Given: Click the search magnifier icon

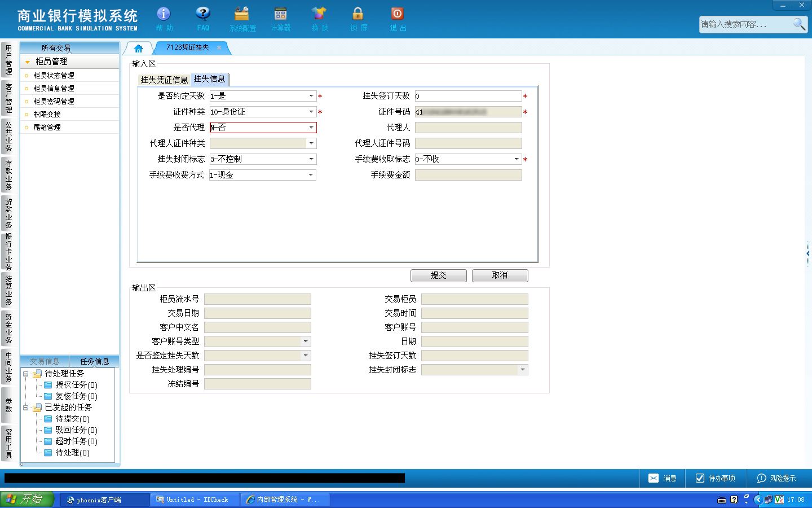Looking at the screenshot, I should 799,24.
